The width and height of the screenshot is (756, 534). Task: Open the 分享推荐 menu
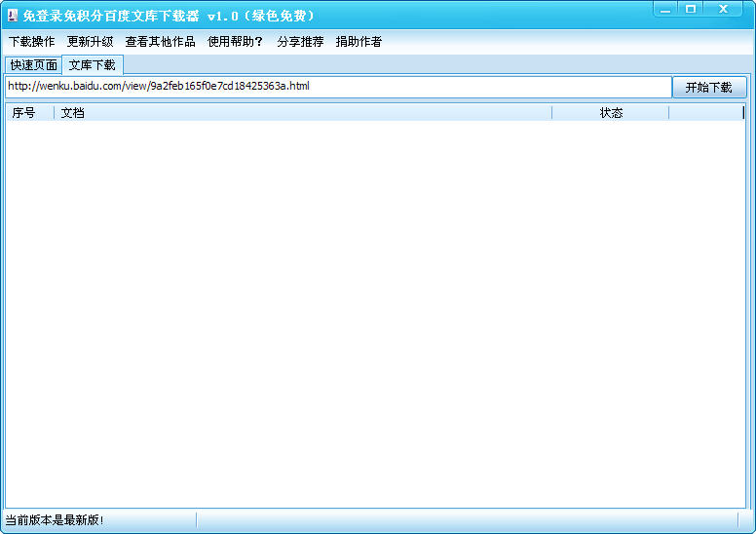[300, 42]
